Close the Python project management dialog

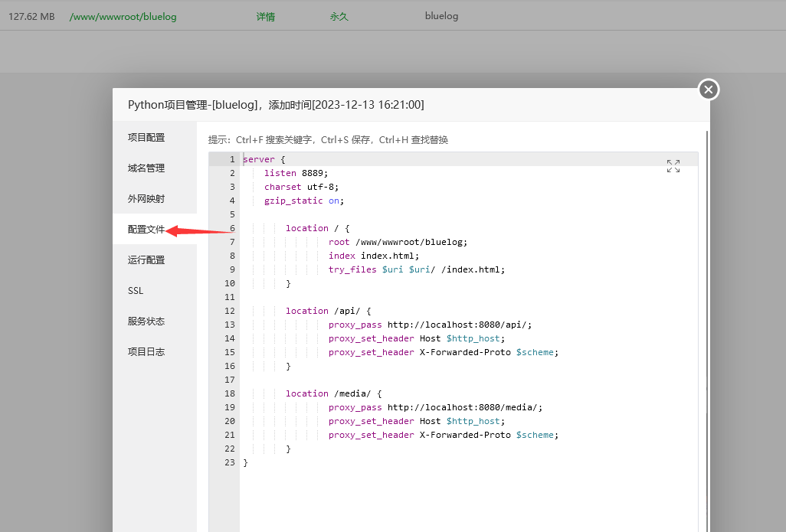708,90
